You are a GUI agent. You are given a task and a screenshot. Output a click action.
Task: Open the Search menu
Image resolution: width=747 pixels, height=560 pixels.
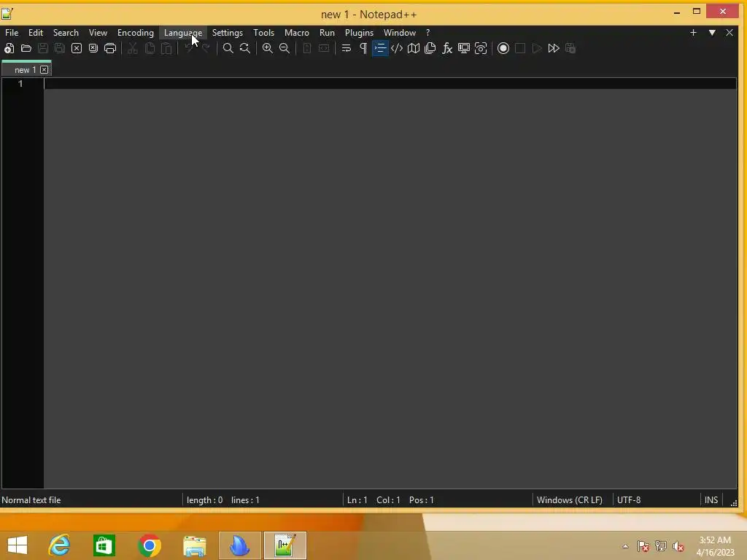click(66, 32)
